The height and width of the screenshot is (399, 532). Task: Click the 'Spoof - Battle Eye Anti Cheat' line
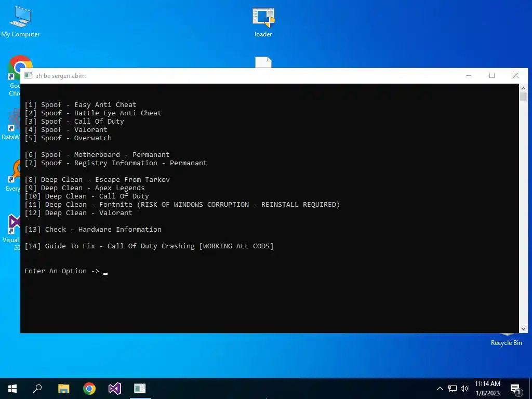[x=93, y=113]
